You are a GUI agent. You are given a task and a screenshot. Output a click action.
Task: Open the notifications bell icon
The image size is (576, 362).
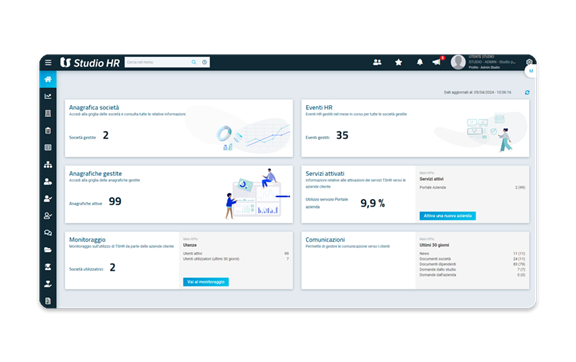click(x=420, y=62)
